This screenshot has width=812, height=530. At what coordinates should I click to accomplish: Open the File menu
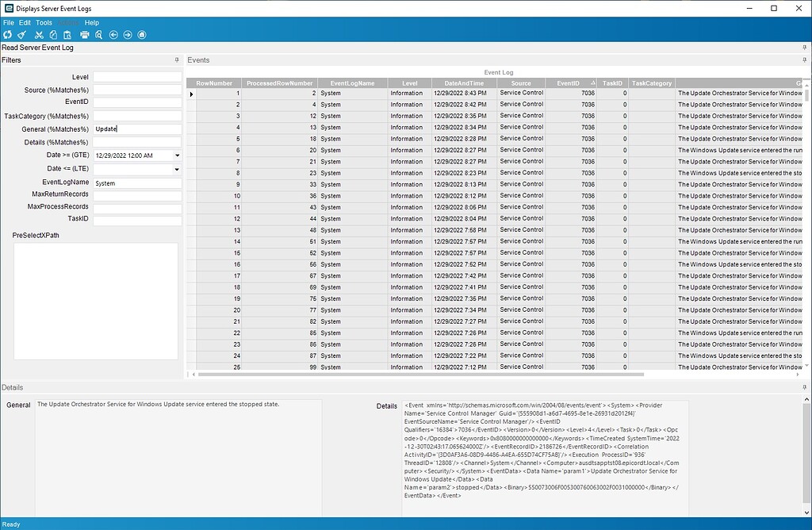click(x=8, y=22)
